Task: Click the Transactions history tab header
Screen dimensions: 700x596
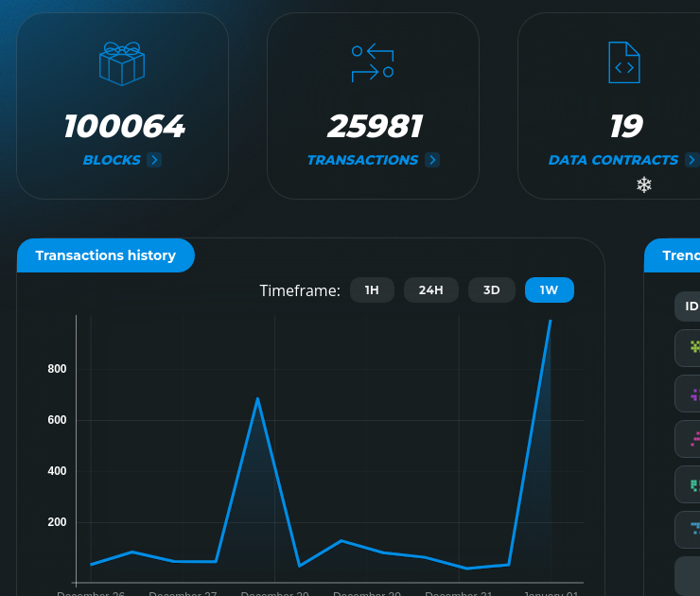Action: pos(106,255)
